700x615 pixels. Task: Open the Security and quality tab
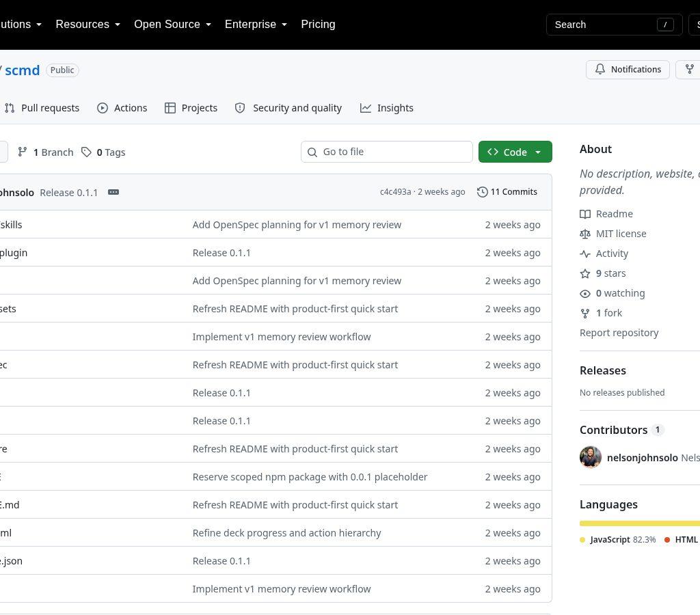coord(288,108)
